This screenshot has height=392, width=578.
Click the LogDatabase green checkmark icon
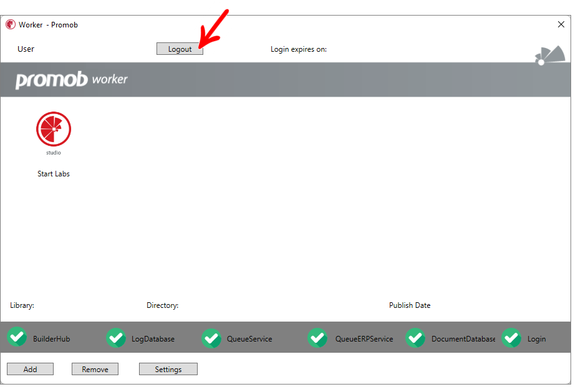[116, 338]
